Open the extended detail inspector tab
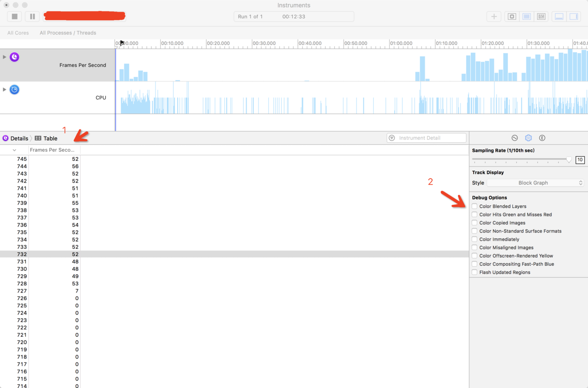The width and height of the screenshot is (588, 388). tap(542, 138)
